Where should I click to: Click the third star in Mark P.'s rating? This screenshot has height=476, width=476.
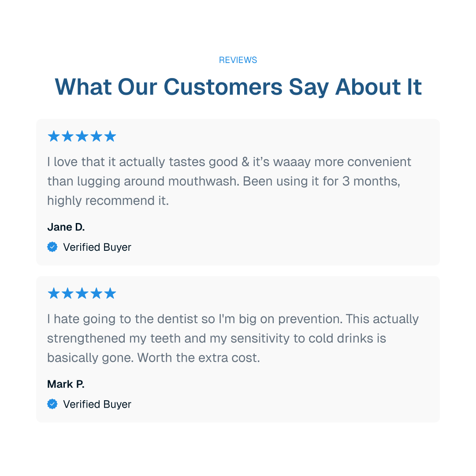coord(82,294)
